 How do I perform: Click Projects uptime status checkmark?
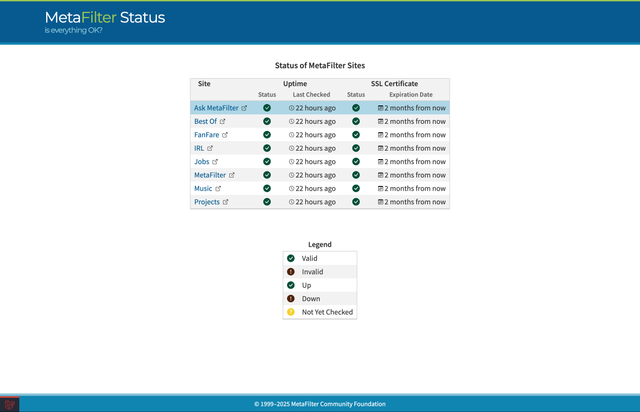(267, 202)
